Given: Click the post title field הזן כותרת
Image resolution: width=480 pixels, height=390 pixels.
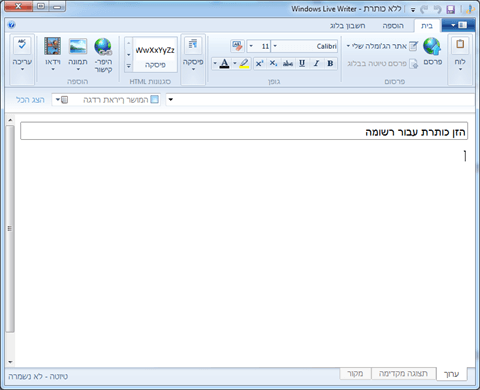Looking at the screenshot, I should 244,131.
